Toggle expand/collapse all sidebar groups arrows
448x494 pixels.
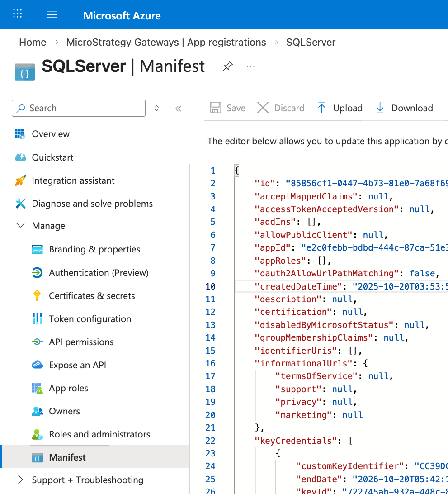[156, 109]
